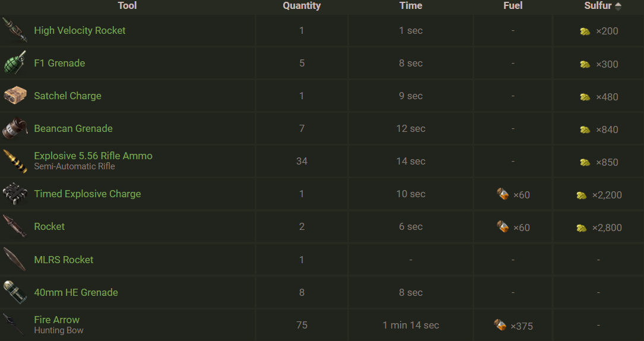Click the MLRS Rocket icon
This screenshot has width=644, height=341.
pos(14,260)
